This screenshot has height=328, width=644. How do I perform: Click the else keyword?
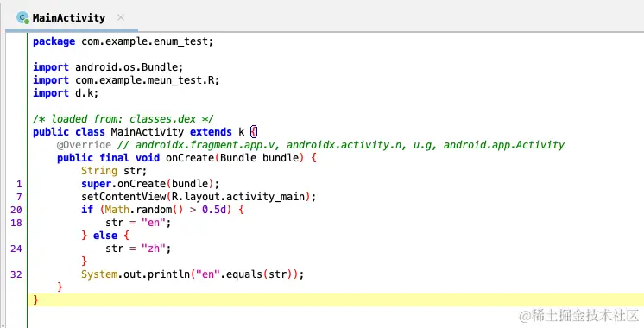[x=105, y=236]
